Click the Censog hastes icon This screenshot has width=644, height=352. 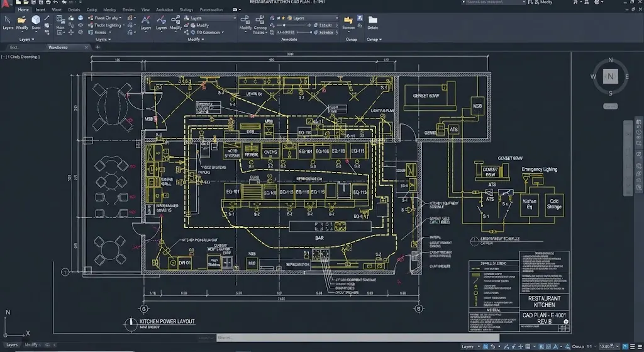click(260, 20)
